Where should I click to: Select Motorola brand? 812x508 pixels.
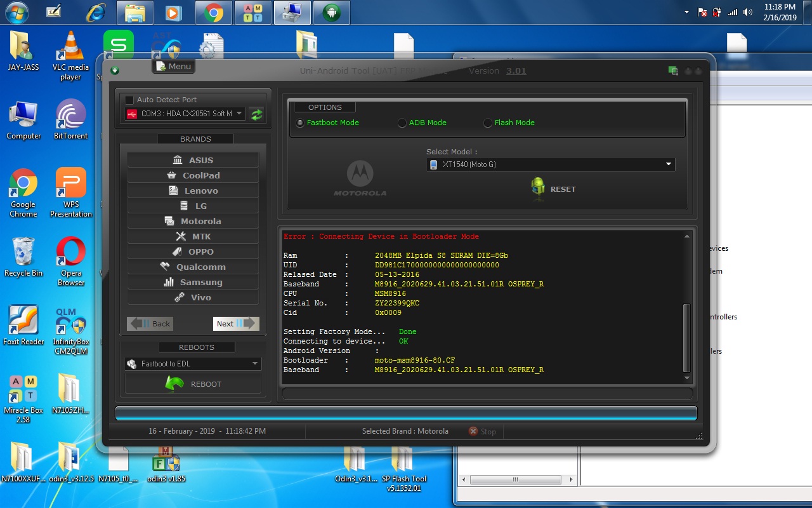pyautogui.click(x=193, y=221)
